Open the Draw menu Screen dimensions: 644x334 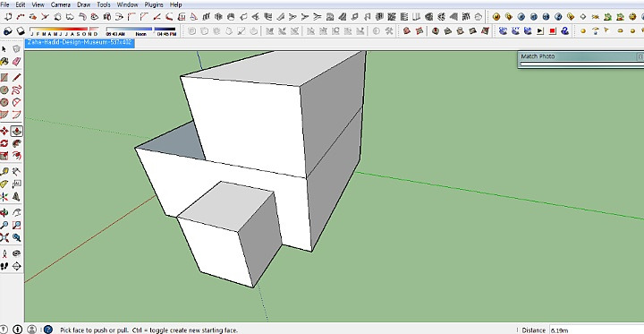(84, 5)
